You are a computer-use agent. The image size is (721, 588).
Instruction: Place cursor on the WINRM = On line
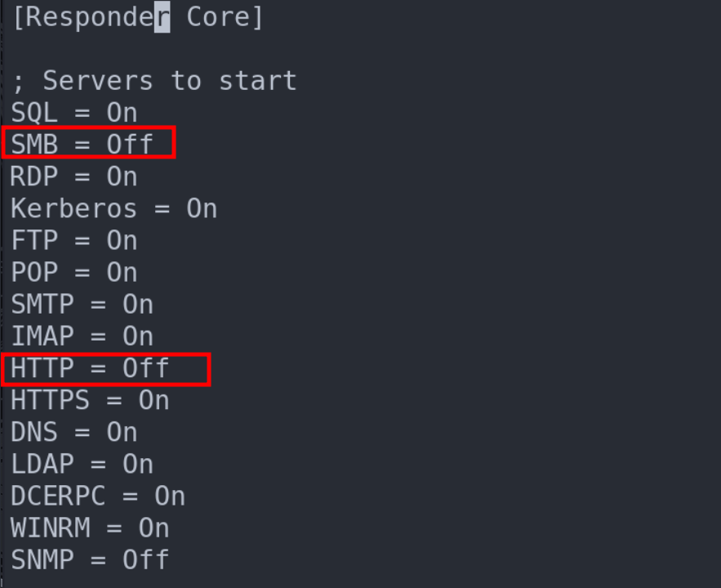point(90,528)
